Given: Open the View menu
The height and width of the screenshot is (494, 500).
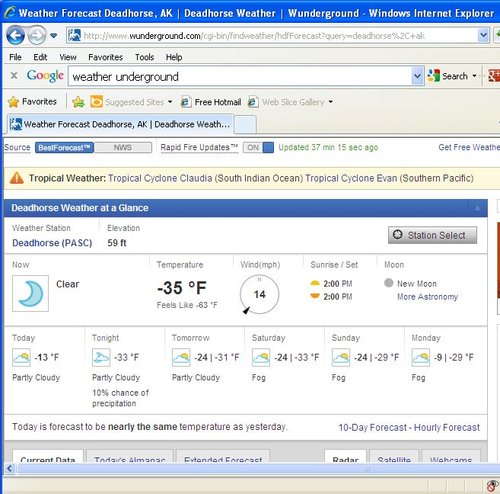Looking at the screenshot, I should [68, 57].
